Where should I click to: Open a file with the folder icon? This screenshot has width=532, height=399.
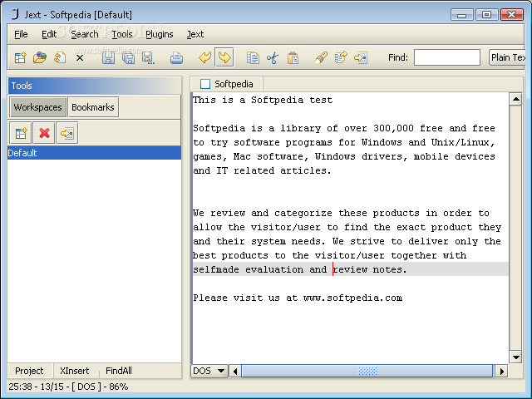[x=40, y=57]
